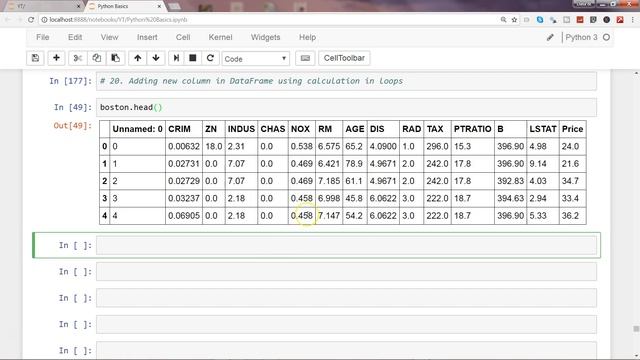Click the Skype extension icon
This screenshot has height=360, width=640.
pyautogui.click(x=540, y=20)
